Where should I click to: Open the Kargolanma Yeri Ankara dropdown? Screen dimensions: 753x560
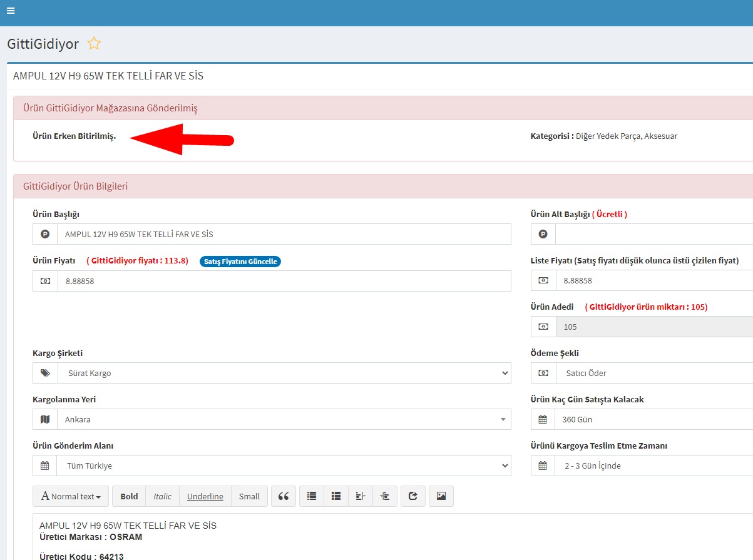click(x=284, y=419)
